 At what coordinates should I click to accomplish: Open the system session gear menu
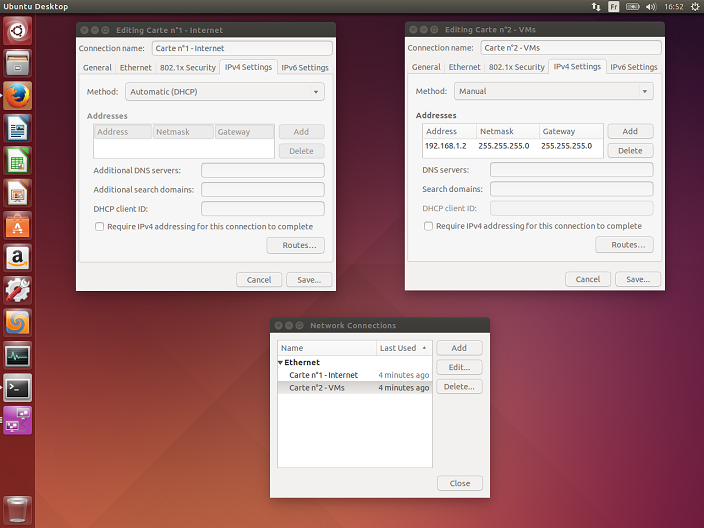click(695, 7)
